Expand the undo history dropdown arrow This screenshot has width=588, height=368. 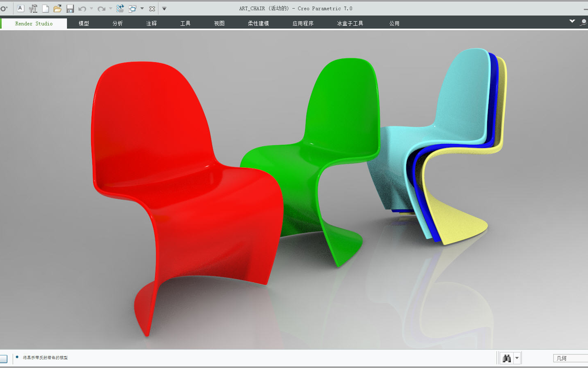(91, 9)
